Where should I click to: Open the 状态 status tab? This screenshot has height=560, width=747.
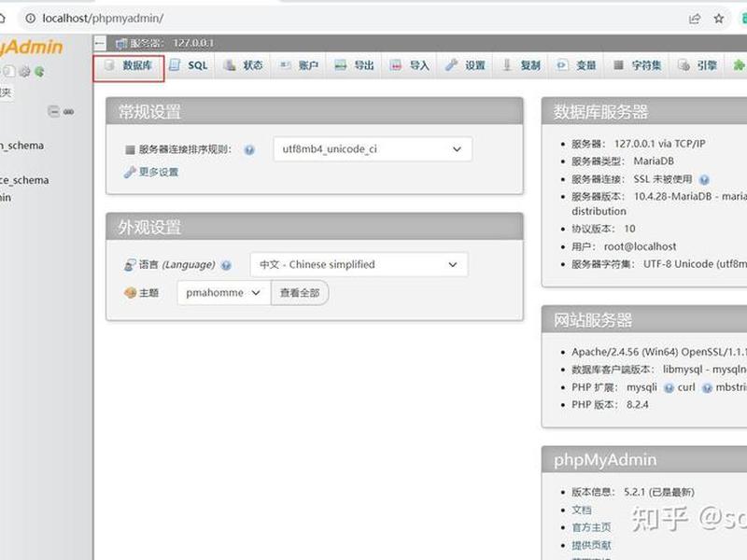(244, 65)
